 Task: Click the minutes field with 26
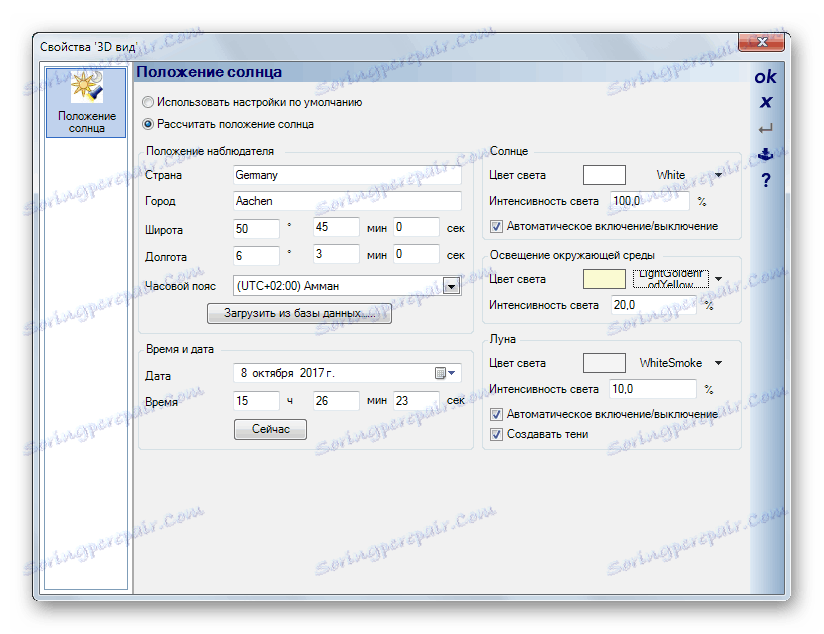(x=336, y=401)
